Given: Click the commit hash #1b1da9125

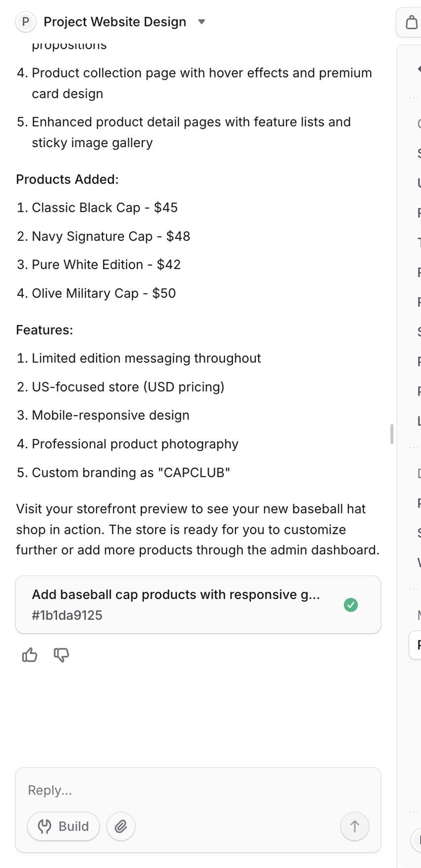Looking at the screenshot, I should [67, 615].
